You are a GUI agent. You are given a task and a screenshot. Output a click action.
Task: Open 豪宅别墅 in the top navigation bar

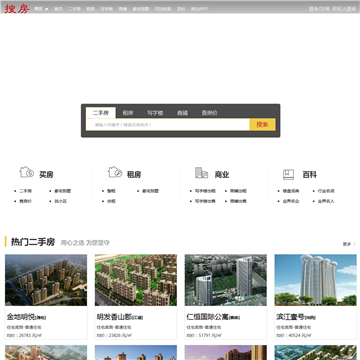pyautogui.click(x=141, y=9)
